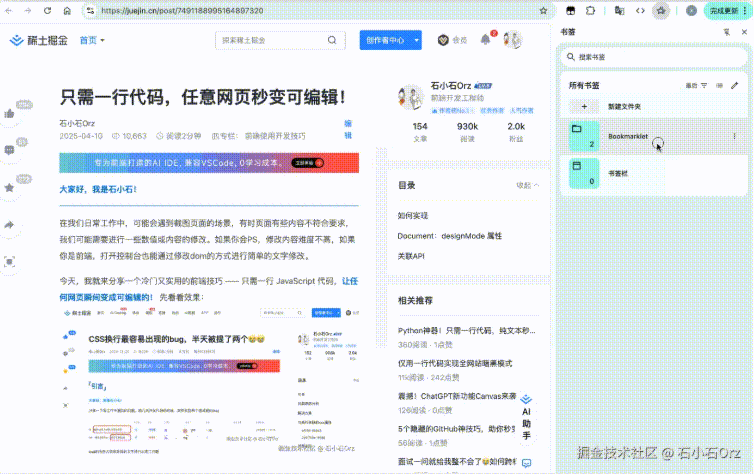This screenshot has height=474, width=754.
Task: Create a new folder with 新建文件夹
Action: point(654,107)
